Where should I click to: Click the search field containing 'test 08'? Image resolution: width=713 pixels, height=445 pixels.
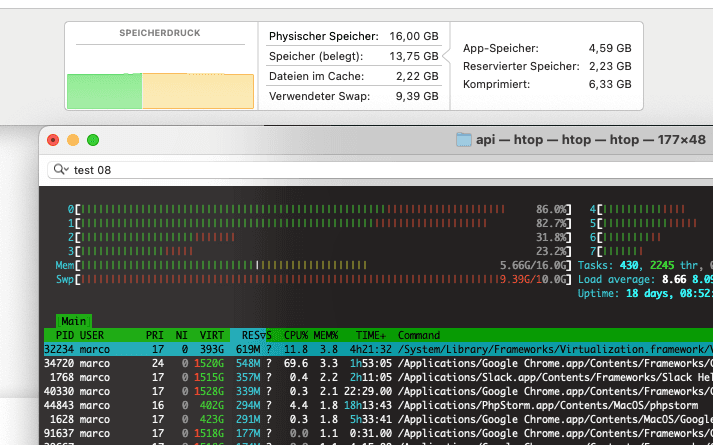pyautogui.click(x=380, y=170)
